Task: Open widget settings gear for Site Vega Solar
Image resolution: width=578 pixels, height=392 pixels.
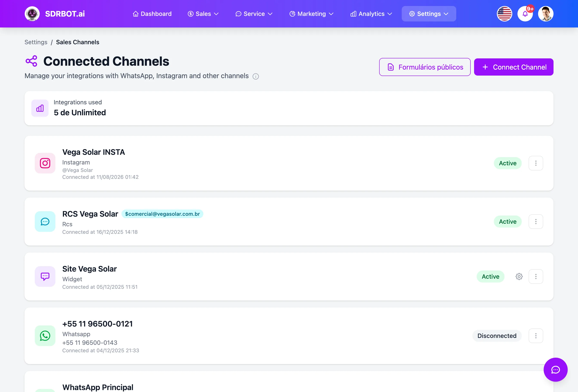Action: click(519, 277)
